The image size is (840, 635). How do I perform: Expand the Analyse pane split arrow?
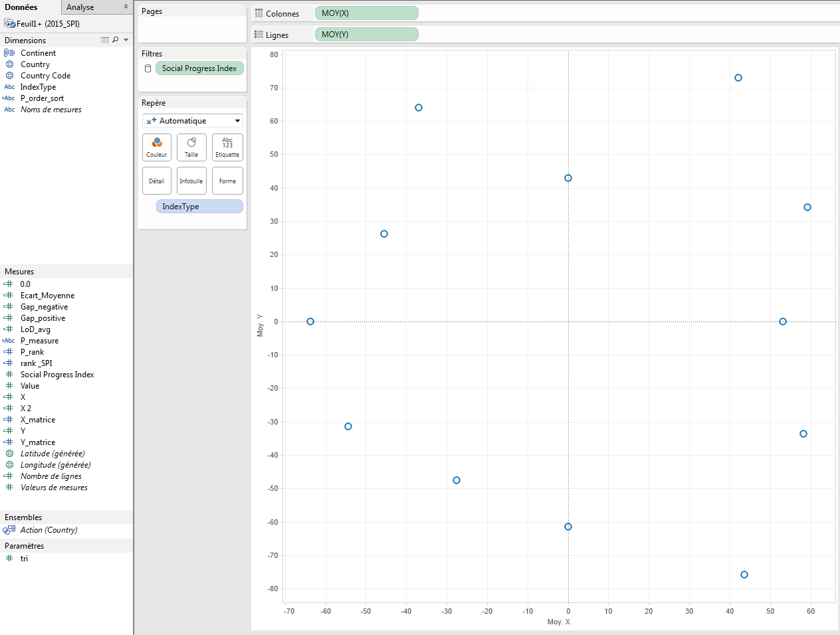(126, 7)
